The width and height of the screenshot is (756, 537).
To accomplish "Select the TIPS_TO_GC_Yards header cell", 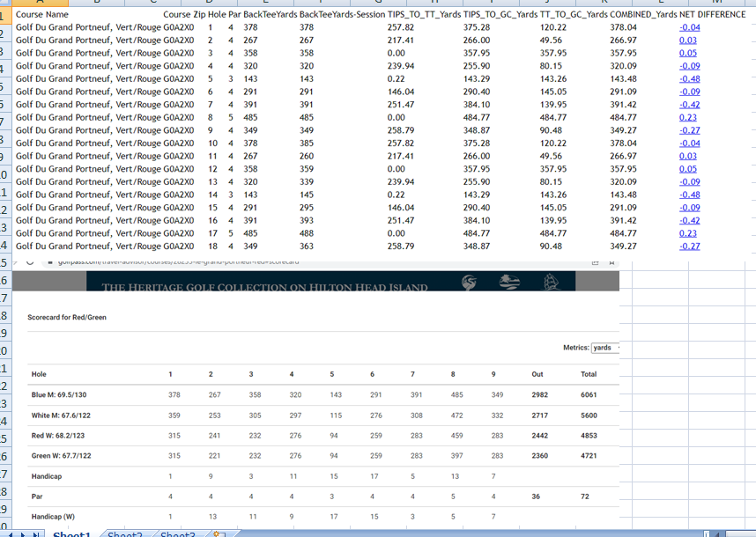I will point(500,14).
